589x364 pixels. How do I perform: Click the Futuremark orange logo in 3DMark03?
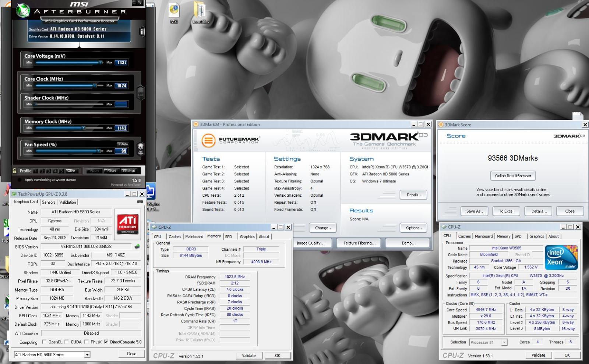pyautogui.click(x=208, y=140)
